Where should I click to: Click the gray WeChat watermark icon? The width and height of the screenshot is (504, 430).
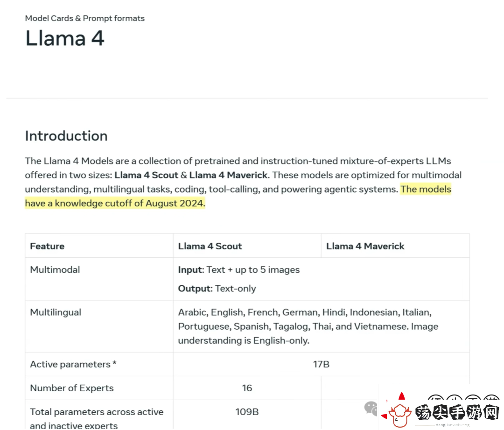point(371,408)
